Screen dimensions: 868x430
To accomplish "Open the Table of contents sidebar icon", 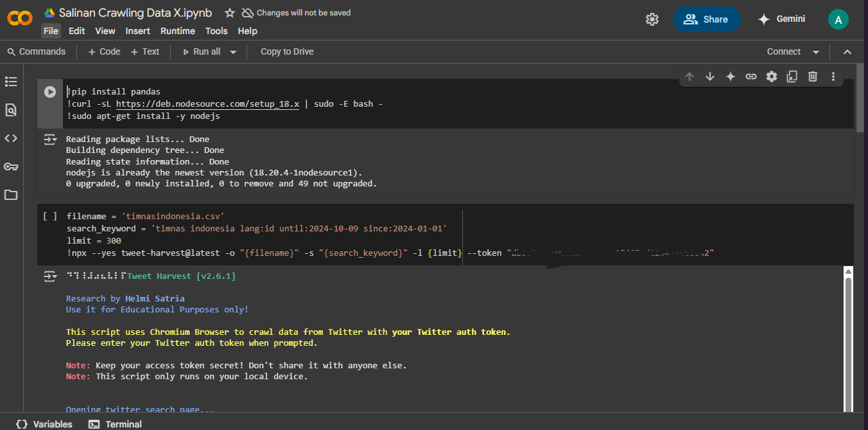I will pos(11,82).
